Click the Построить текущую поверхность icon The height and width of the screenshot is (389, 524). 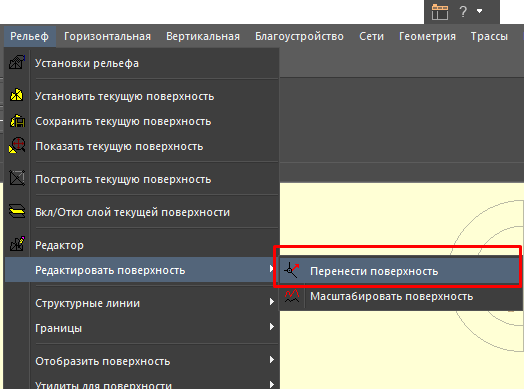[17, 178]
